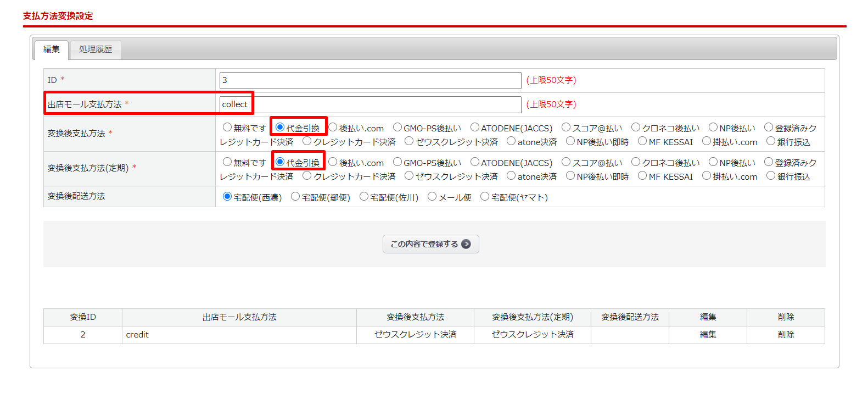Viewport: 868px width, 404px height.
Task: Pick ゼウスクレジット決済 radio for 変換後支払方法
Action: pyautogui.click(x=409, y=141)
